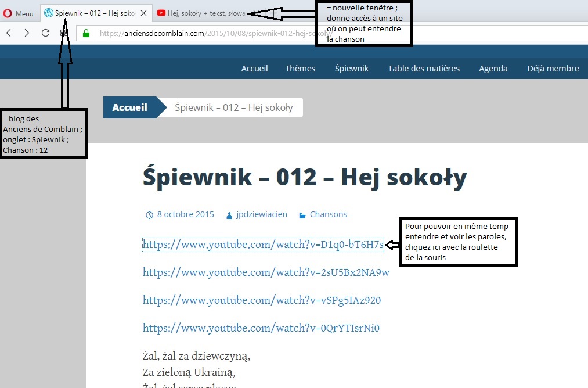588x388 pixels.
Task: Close the Śpiewnik – 012 tab
Action: pos(143,13)
